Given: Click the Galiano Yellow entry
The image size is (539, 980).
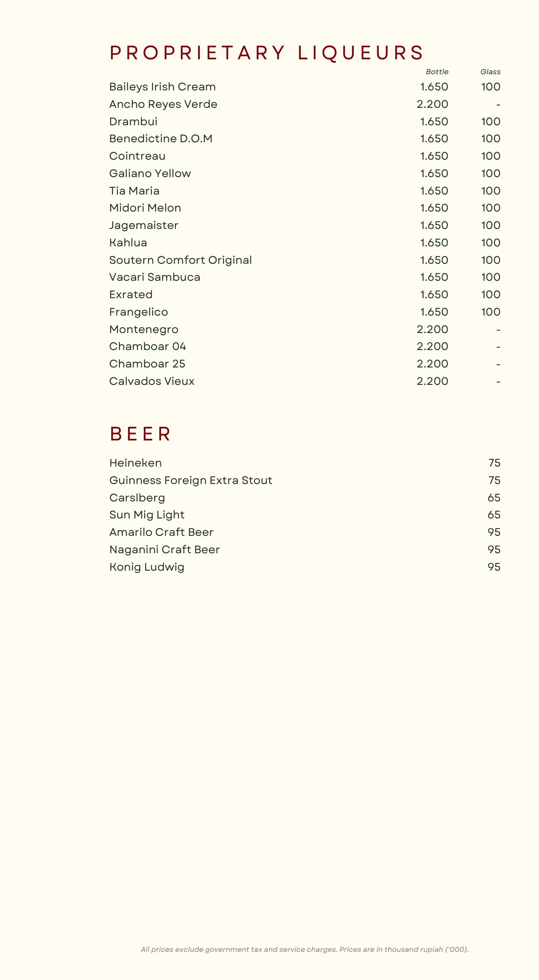Looking at the screenshot, I should pyautogui.click(x=150, y=173).
